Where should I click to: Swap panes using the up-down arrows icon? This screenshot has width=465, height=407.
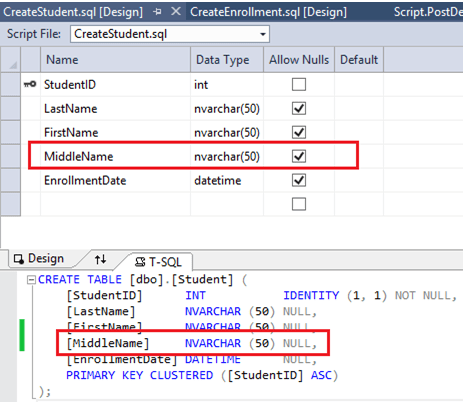pyautogui.click(x=100, y=259)
